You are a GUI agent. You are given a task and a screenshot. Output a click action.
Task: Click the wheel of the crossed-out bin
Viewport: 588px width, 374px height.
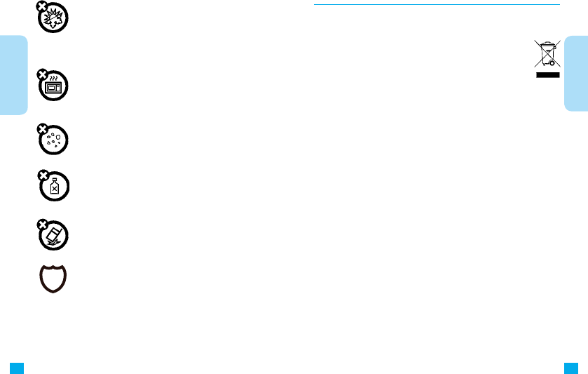point(552,63)
